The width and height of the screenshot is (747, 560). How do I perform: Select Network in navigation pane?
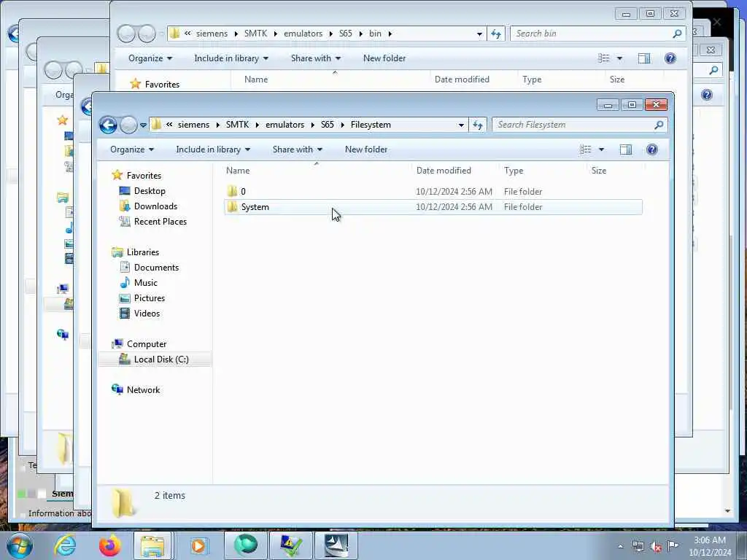tap(143, 390)
